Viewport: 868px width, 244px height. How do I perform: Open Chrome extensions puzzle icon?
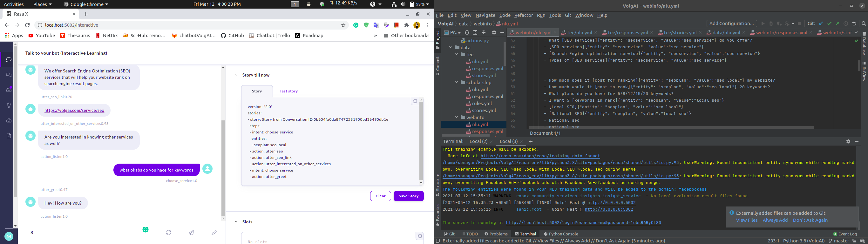coord(407,25)
